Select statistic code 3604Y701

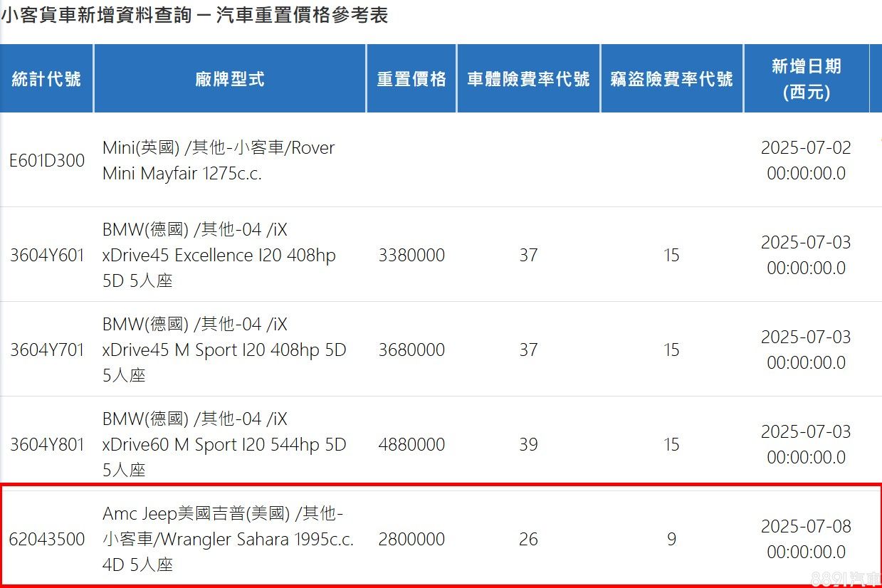(46, 350)
